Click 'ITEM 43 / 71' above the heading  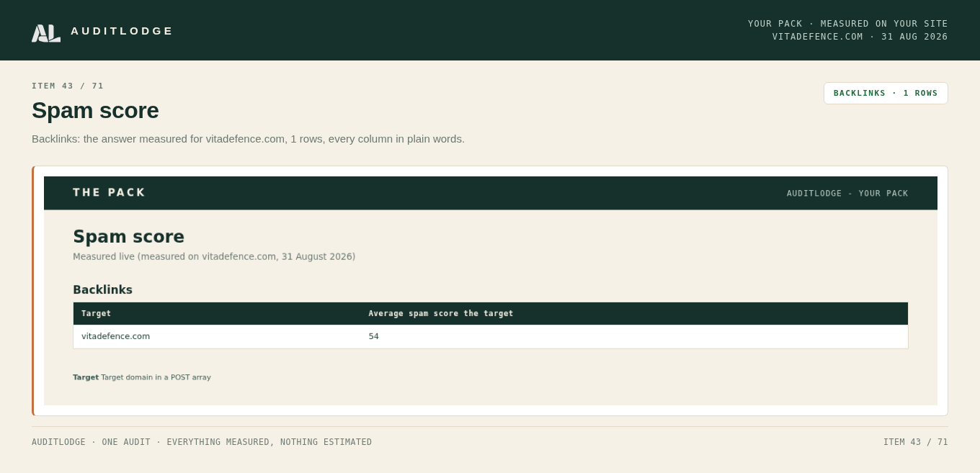pos(68,86)
